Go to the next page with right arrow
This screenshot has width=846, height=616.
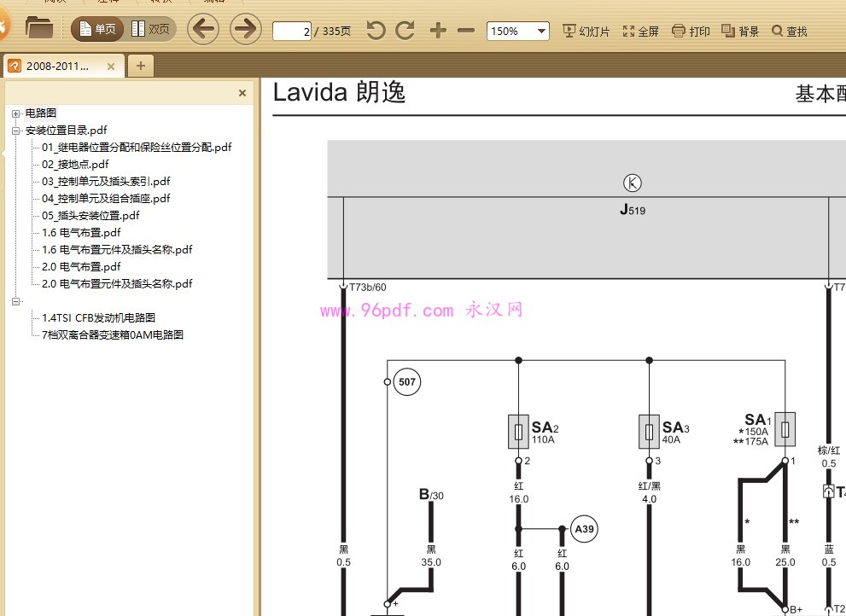(246, 29)
